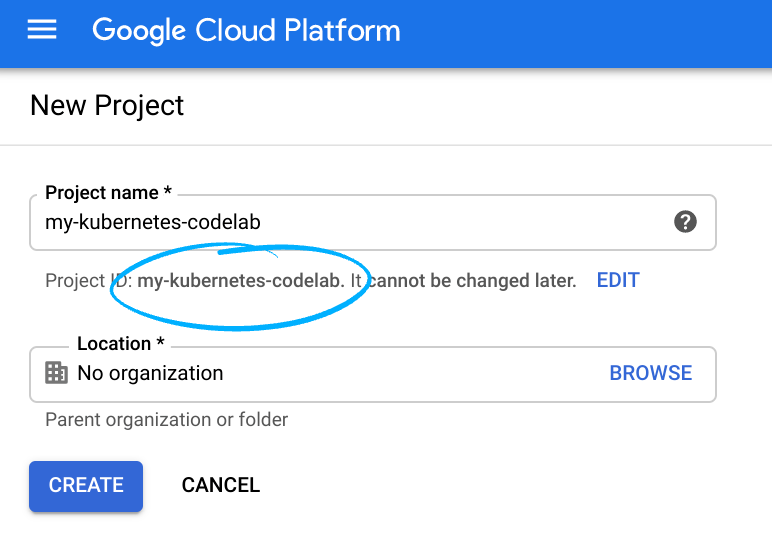Select the No organization location value
Viewport: 772px width, 546px height.
pyautogui.click(x=150, y=373)
